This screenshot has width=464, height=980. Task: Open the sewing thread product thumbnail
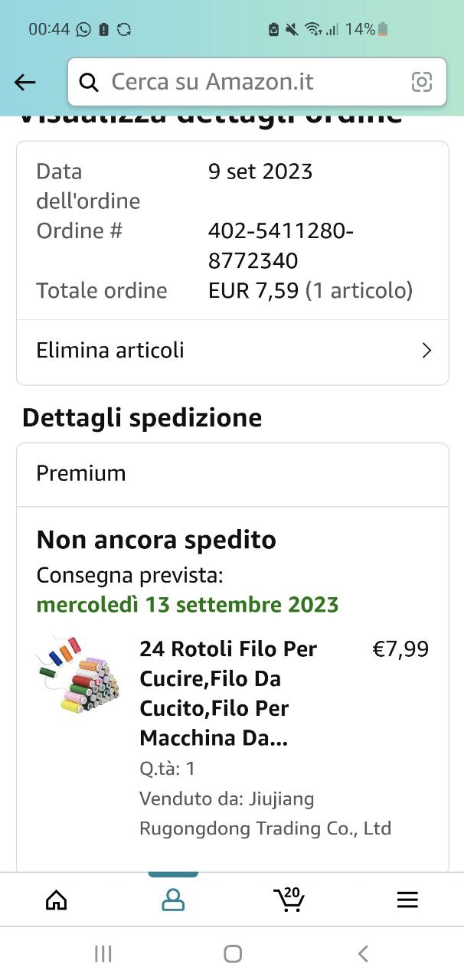[78, 674]
